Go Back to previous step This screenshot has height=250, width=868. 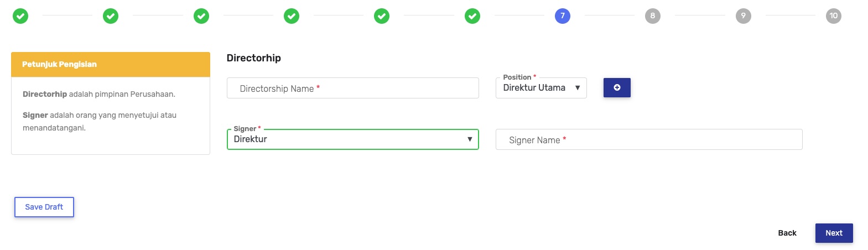pyautogui.click(x=787, y=233)
